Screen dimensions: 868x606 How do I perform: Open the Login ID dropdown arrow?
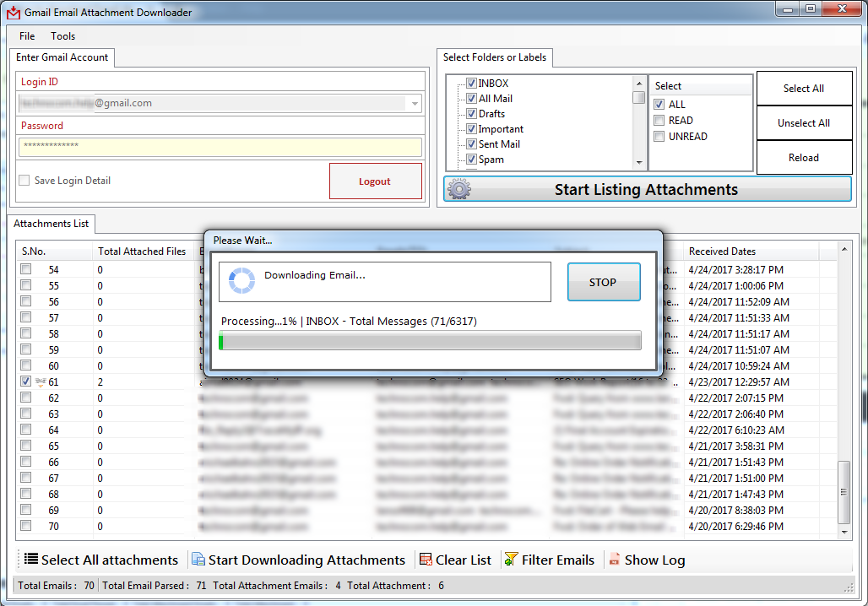415,104
